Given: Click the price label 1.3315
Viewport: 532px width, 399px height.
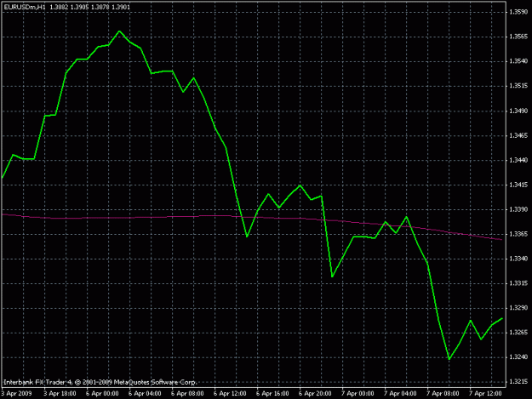Looking at the screenshot, I should [518, 283].
